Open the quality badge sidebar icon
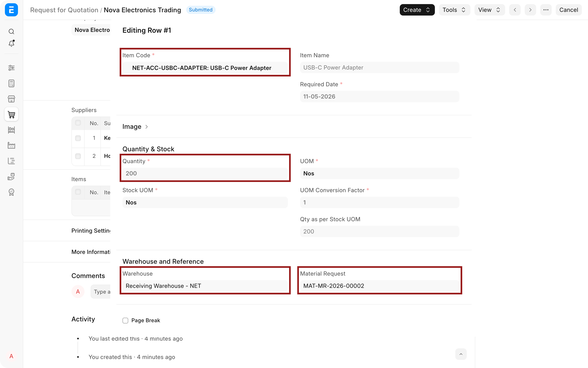The image size is (588, 368). 11,192
